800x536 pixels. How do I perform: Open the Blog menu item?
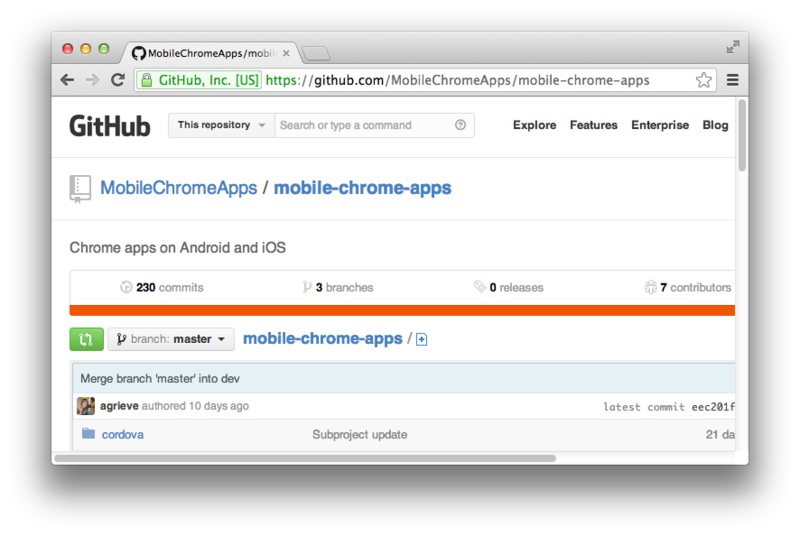(715, 125)
